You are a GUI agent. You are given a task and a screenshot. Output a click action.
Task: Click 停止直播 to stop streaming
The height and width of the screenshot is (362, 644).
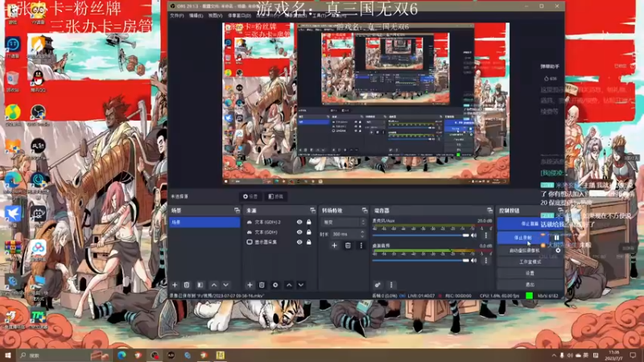click(x=529, y=224)
